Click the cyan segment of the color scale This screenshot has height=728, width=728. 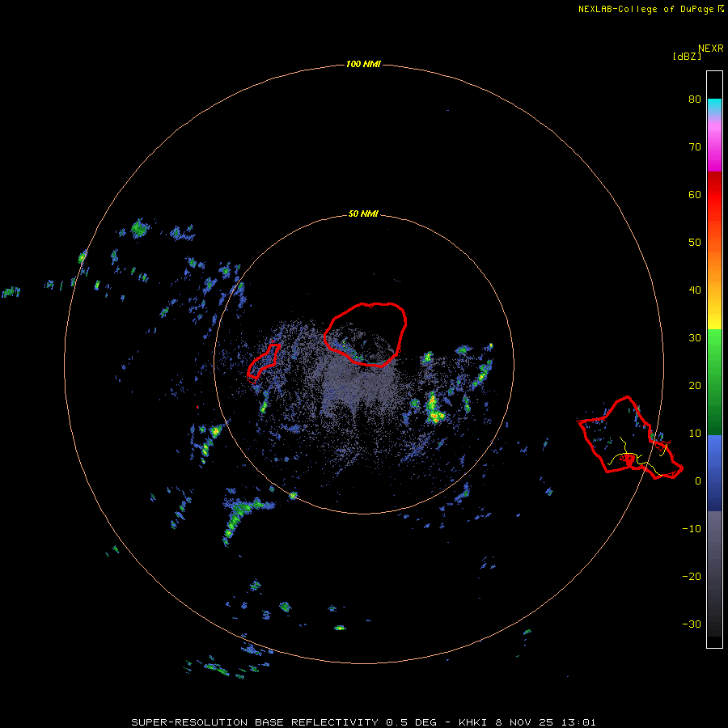pos(714,105)
